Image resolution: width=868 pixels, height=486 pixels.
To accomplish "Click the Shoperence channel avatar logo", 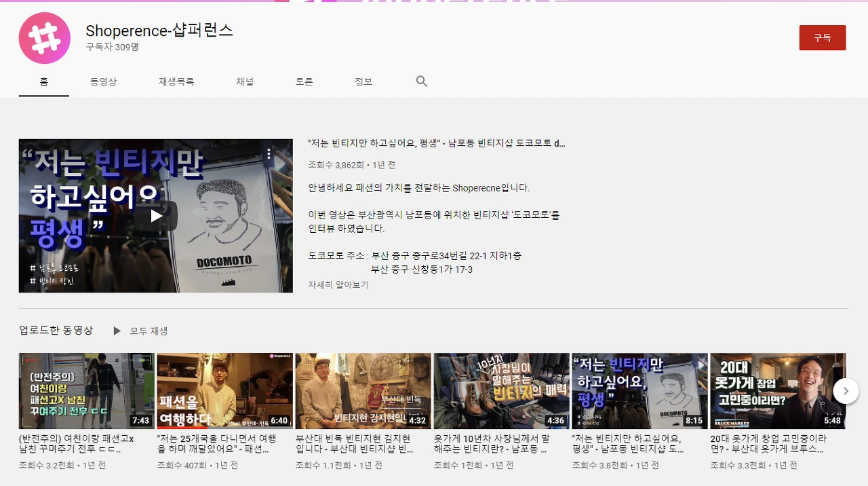I will tap(45, 38).
